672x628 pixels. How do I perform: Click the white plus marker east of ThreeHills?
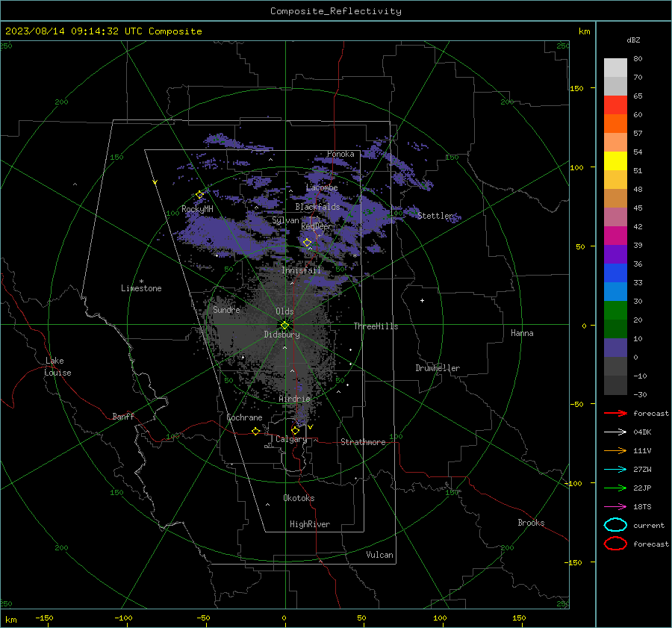[422, 300]
